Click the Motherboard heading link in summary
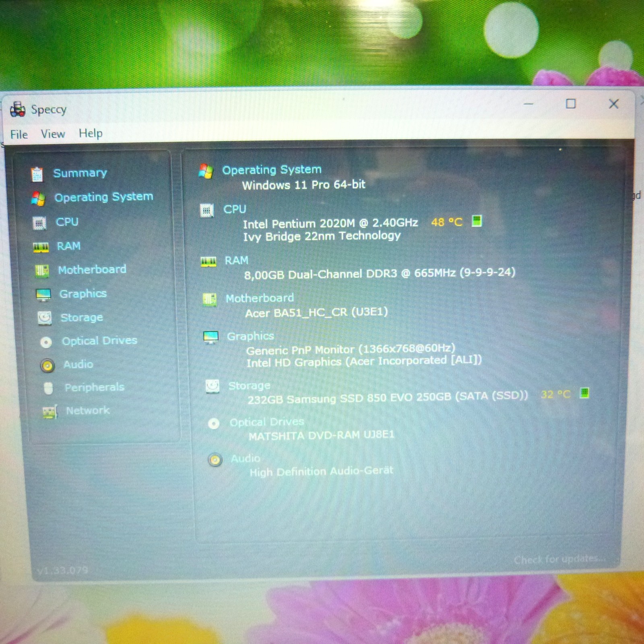The width and height of the screenshot is (644, 644). pos(260,298)
